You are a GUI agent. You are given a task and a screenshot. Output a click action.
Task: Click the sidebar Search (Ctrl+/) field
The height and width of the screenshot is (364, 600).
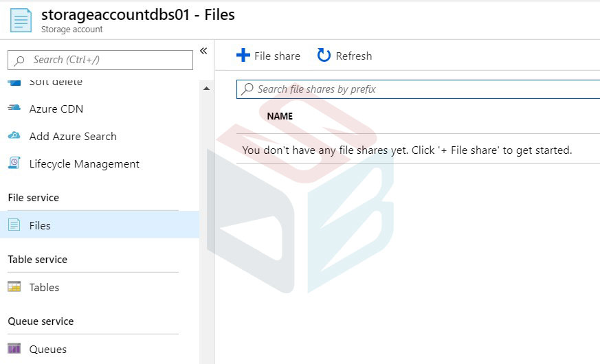pyautogui.click(x=100, y=60)
